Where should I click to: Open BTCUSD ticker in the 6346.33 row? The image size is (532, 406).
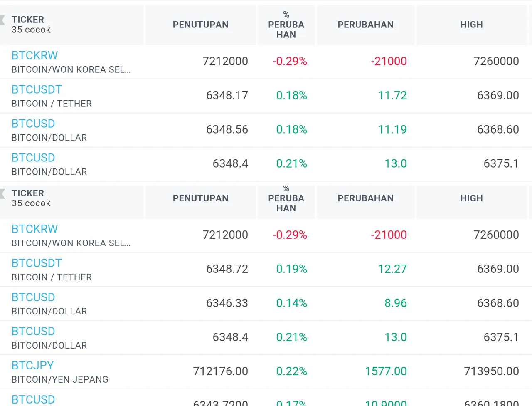pos(33,297)
